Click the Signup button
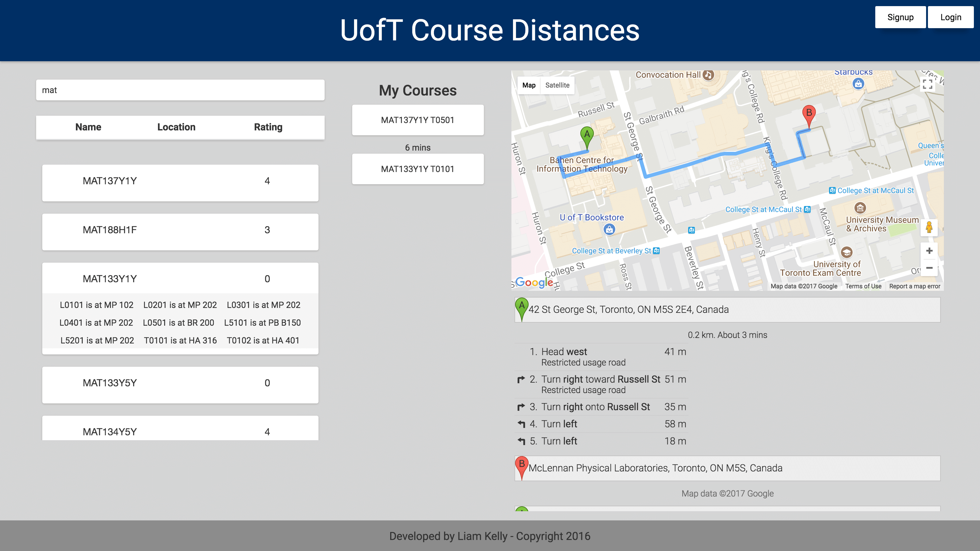 [900, 17]
